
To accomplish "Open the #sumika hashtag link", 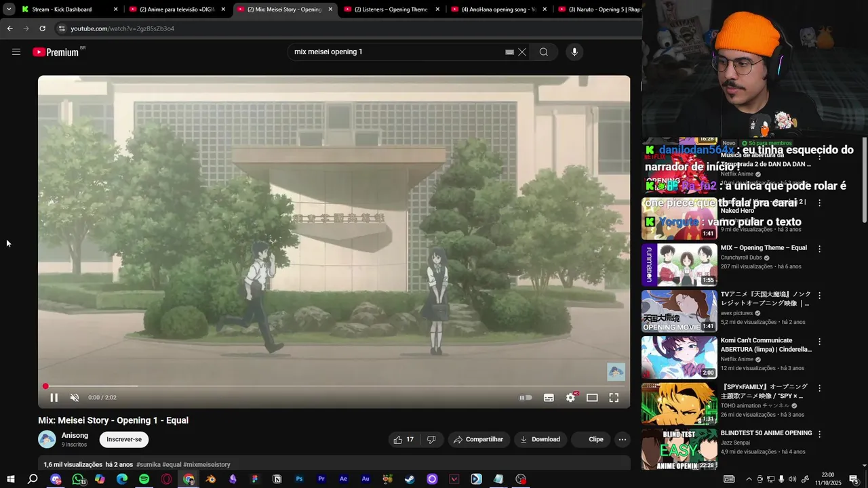I will (148, 464).
